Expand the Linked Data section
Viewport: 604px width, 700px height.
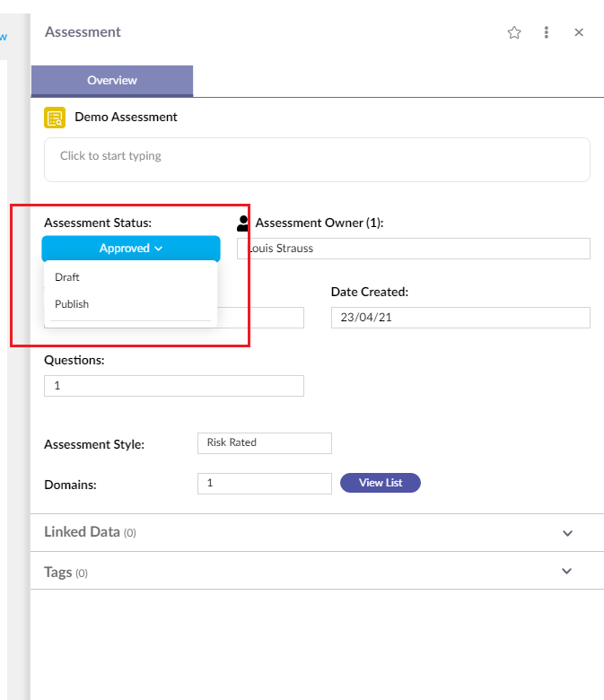567,532
